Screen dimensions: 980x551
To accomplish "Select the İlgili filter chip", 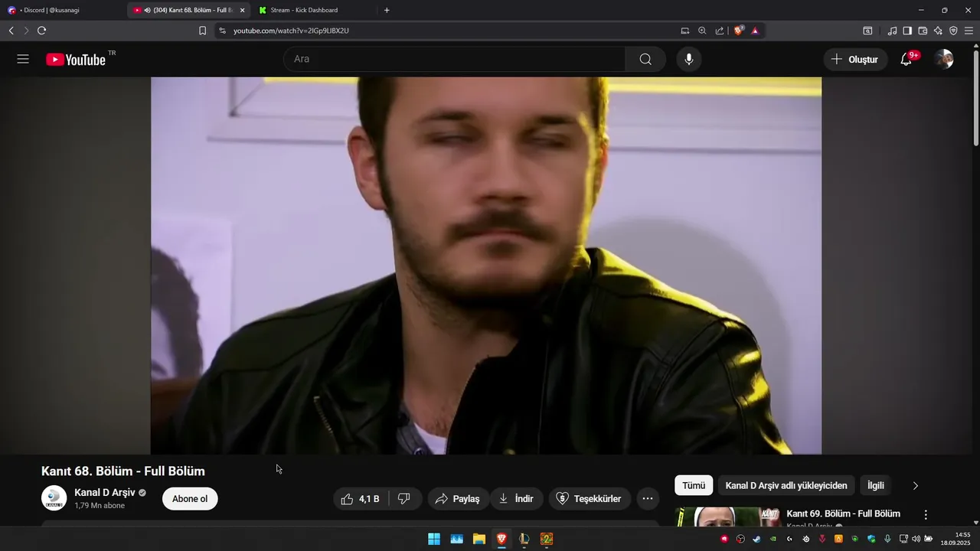I will [x=876, y=485].
